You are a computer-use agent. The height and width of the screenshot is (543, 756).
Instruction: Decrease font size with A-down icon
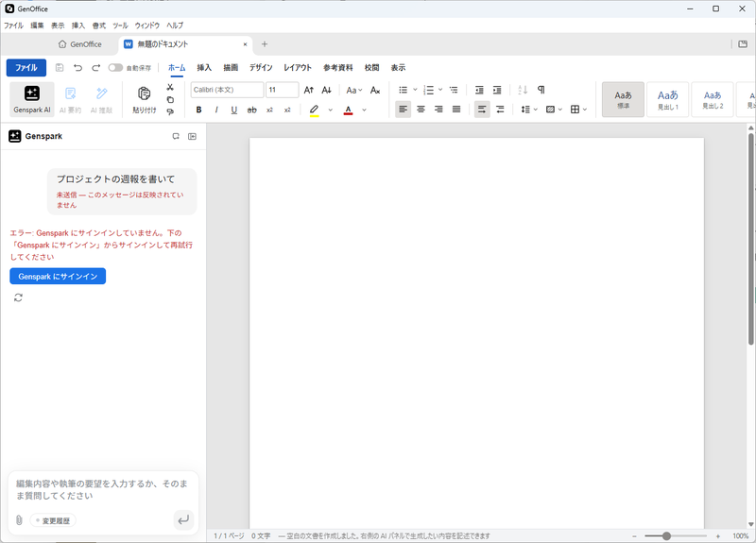[x=326, y=90]
